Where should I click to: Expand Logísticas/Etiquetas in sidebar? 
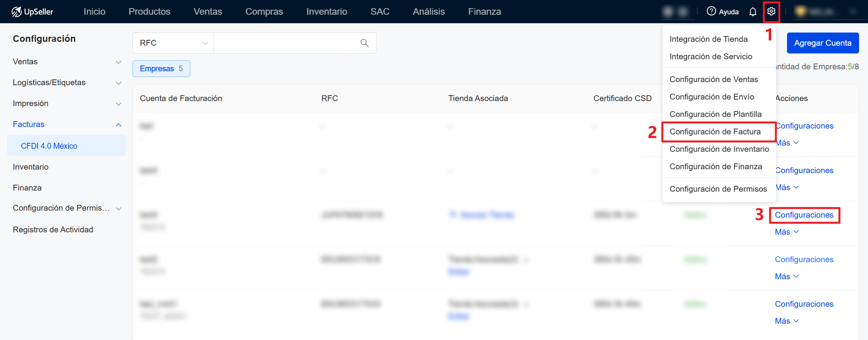click(67, 82)
